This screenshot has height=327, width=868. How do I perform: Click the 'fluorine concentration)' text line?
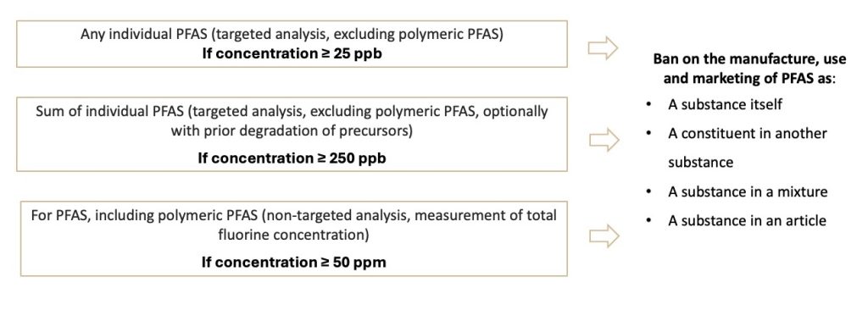click(x=293, y=236)
